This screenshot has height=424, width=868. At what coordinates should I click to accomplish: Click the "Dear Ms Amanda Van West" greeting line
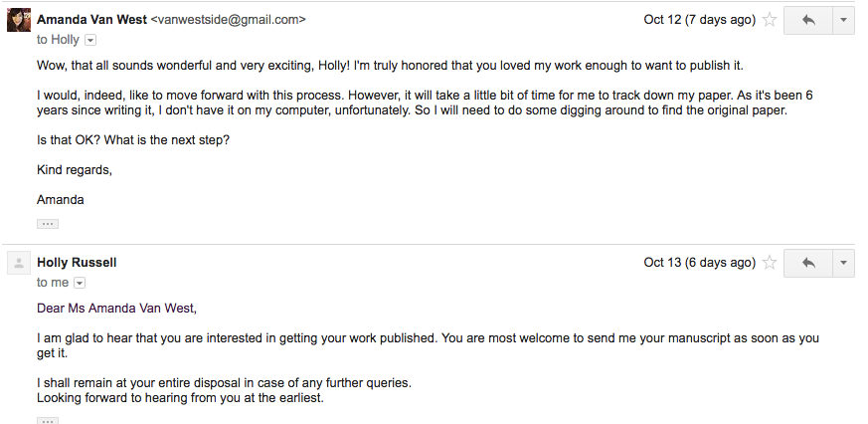coord(117,308)
